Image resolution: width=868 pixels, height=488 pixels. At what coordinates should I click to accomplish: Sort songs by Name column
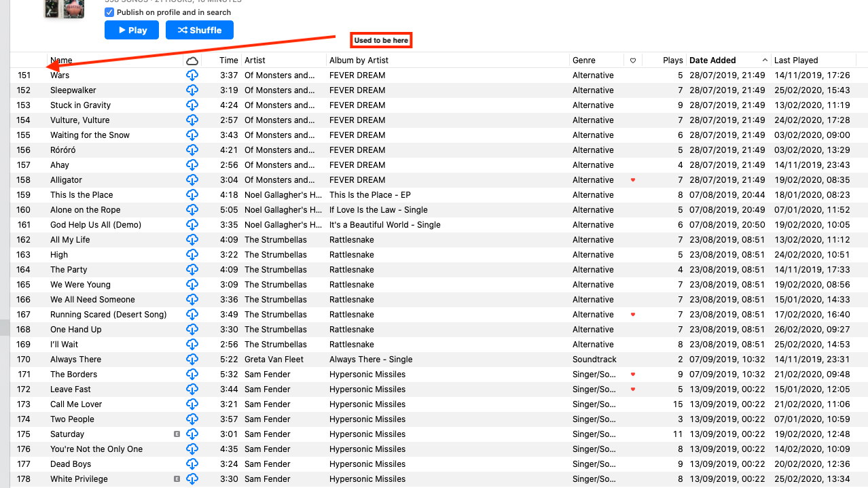tap(61, 60)
